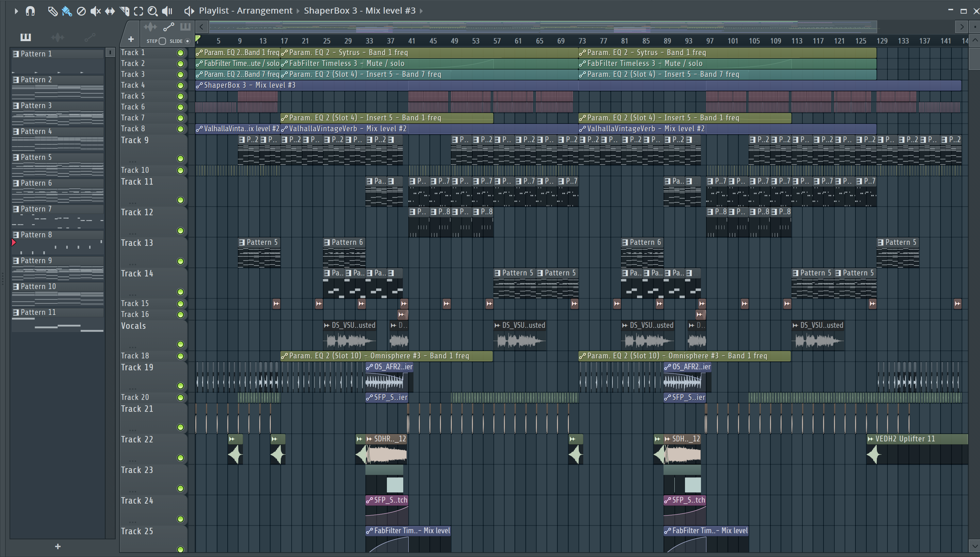Select the Track 9 header
Image resolution: width=980 pixels, height=557 pixels.
point(153,149)
